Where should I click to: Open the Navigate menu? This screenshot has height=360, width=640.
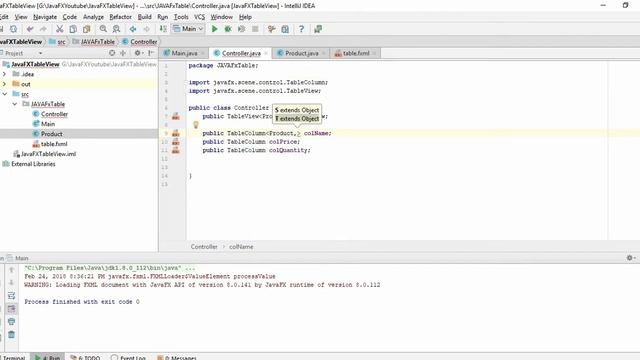tap(45, 17)
